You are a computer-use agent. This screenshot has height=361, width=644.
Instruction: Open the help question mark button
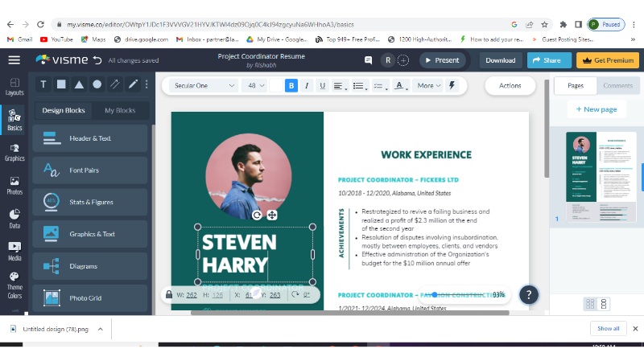[528, 294]
